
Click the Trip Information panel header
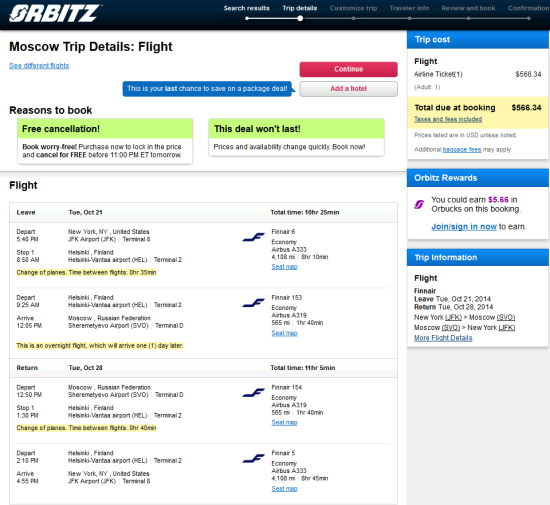pyautogui.click(x=478, y=257)
